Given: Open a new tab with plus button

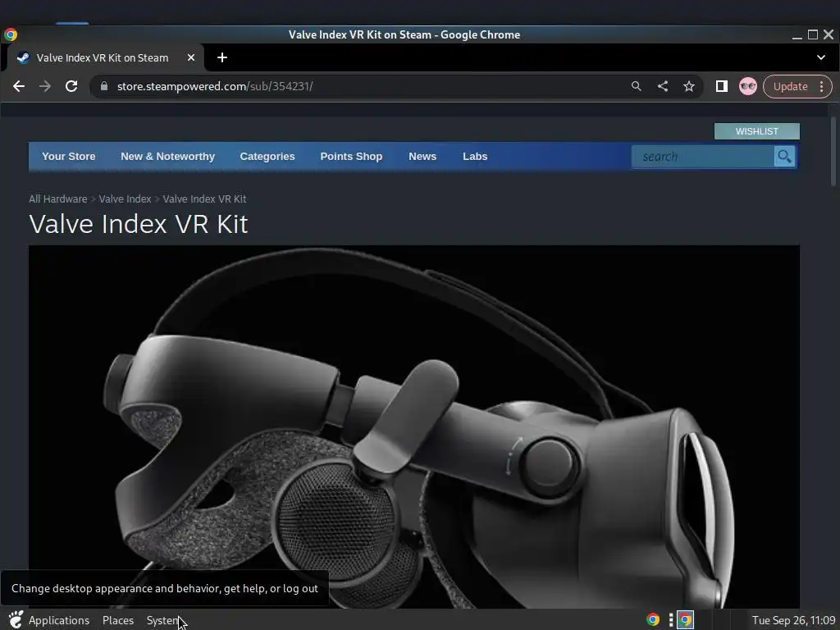Looking at the screenshot, I should point(222,57).
